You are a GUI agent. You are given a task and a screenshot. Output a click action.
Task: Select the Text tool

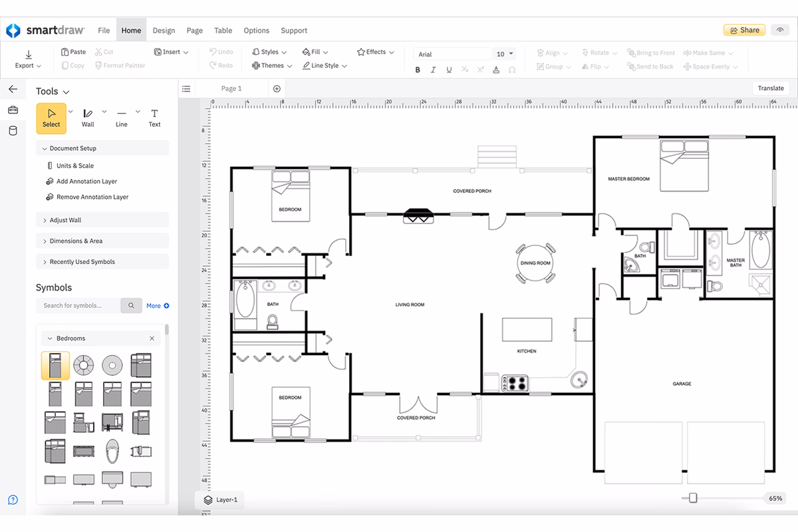(x=154, y=118)
